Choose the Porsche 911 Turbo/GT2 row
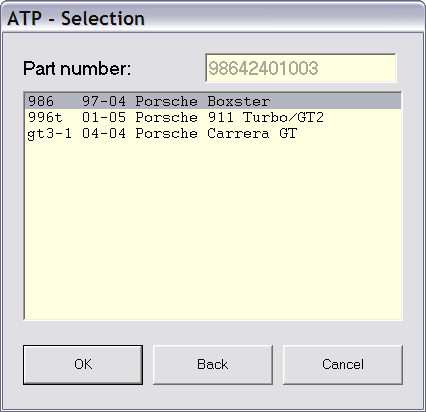Screen dimensions: 426x412 [213, 117]
